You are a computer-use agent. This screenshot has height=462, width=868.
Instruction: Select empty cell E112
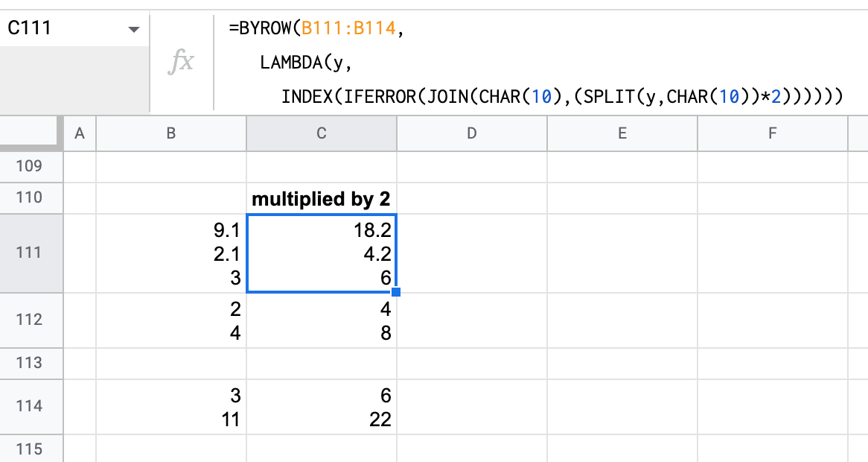coord(622,320)
